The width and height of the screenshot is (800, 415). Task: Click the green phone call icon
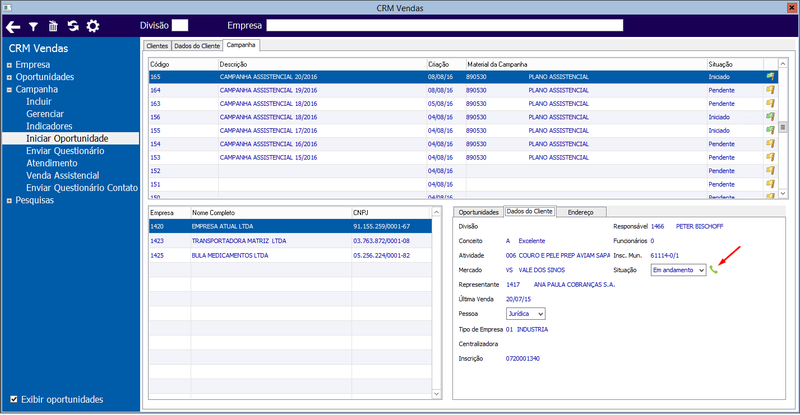coord(713,270)
